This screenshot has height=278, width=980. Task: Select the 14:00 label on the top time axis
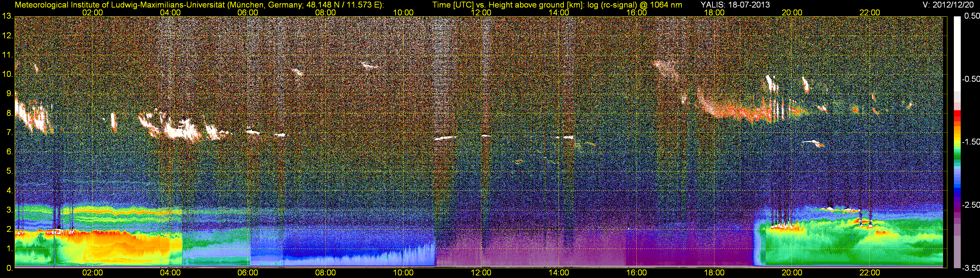click(x=559, y=12)
